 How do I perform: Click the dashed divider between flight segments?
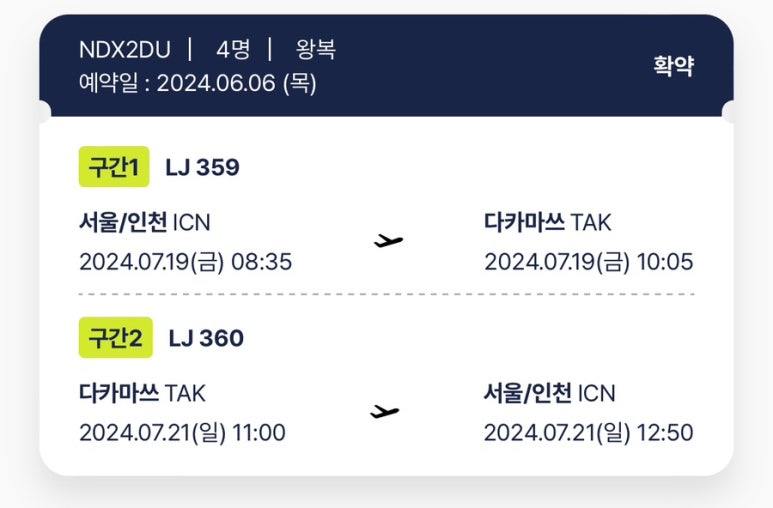(x=386, y=294)
